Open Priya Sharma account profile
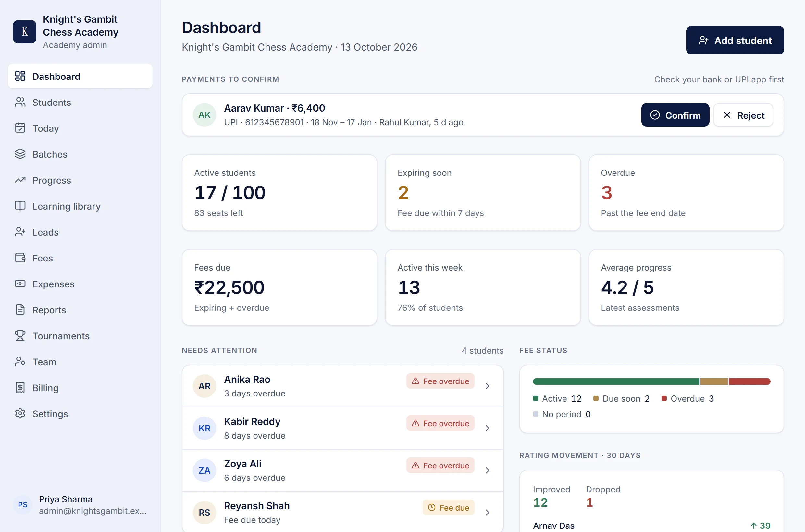Screen dimensions: 805x532 (80, 505)
